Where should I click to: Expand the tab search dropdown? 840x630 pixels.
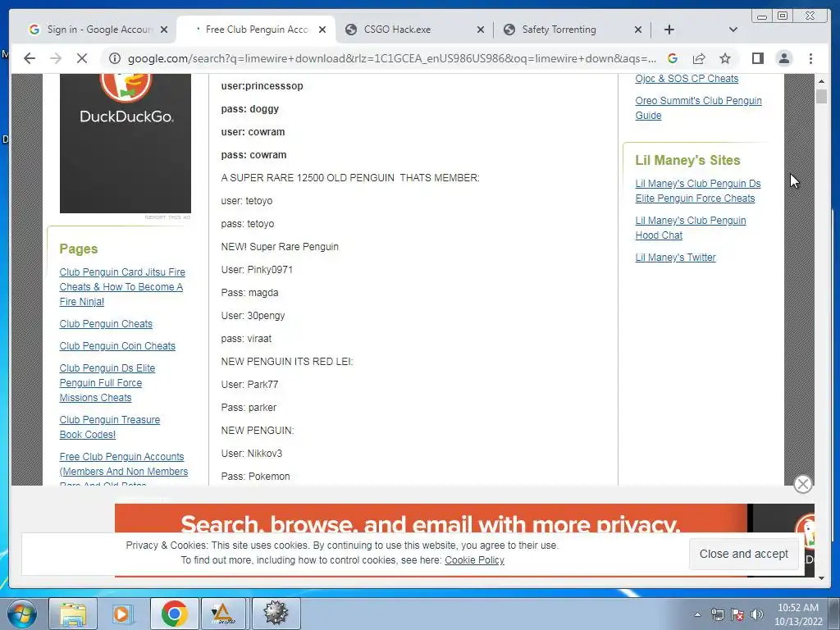pos(733,30)
